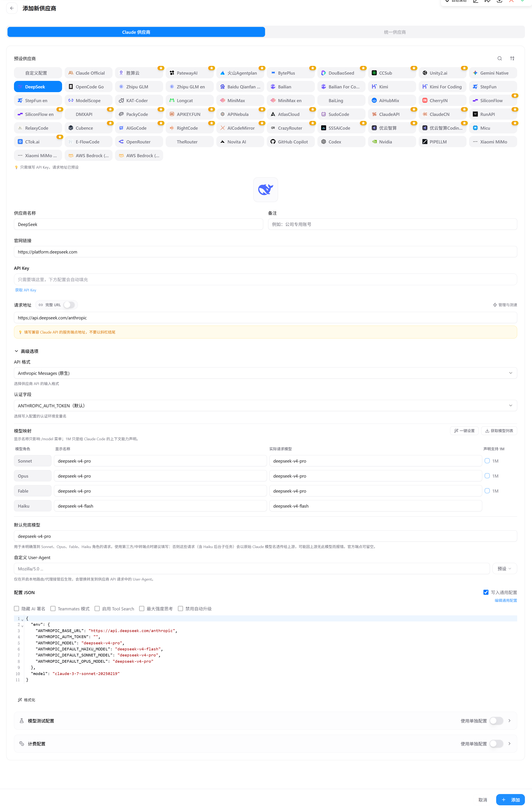Turn on 使用单独配置 for 模型测试配置
The width and height of the screenshot is (532, 808).
point(496,720)
